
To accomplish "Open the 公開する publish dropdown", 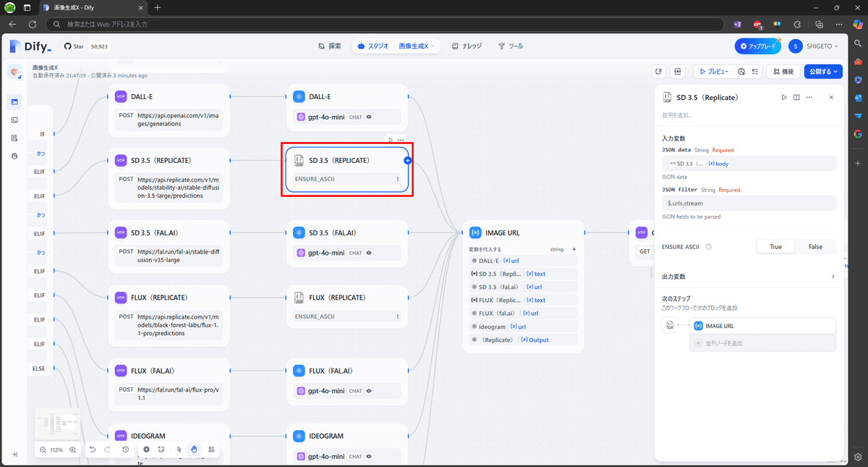I will (823, 72).
